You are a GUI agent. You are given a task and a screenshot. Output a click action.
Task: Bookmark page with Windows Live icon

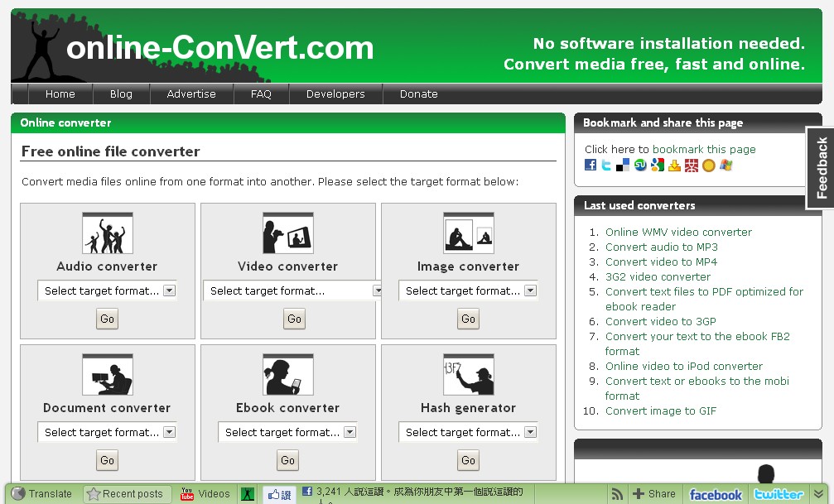(726, 166)
